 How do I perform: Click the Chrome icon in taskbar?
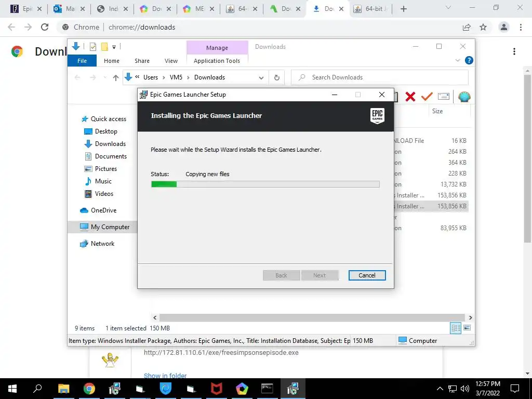89,389
